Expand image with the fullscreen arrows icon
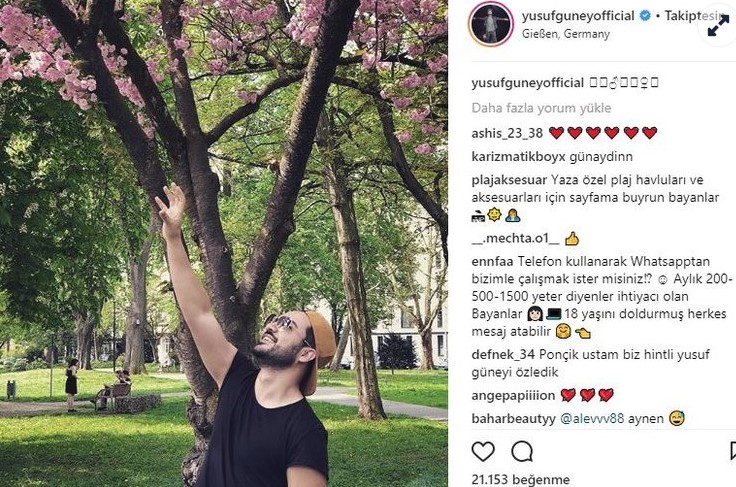This screenshot has height=487, width=736. coord(719,26)
